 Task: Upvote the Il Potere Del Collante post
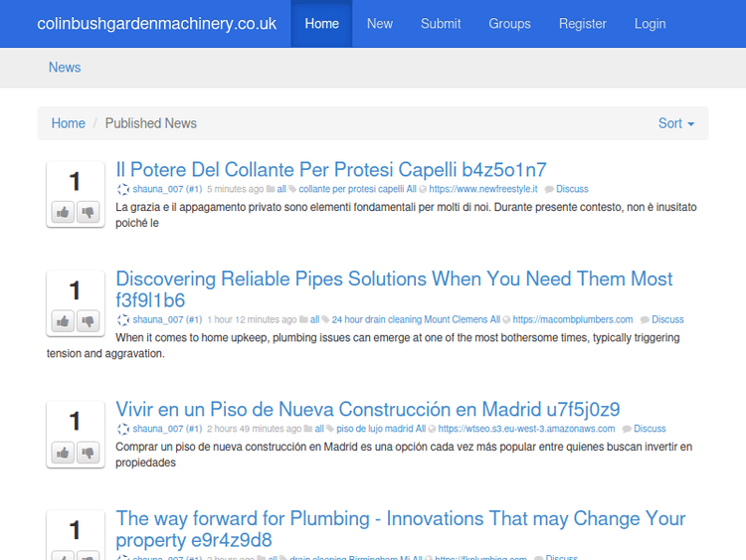[64, 212]
